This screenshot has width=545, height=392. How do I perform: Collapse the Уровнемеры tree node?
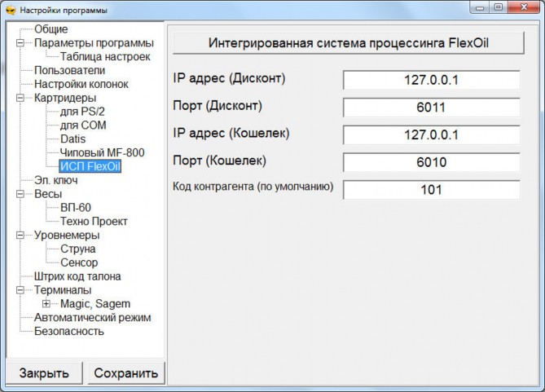[x=20, y=236]
